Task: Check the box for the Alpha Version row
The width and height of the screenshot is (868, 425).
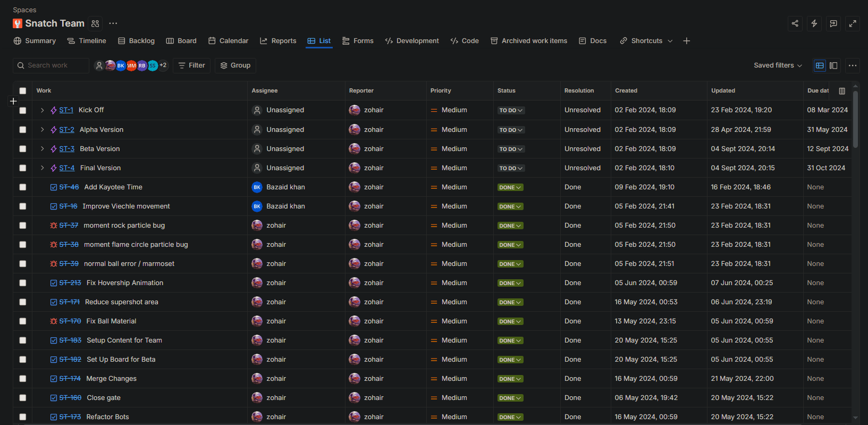Action: pos(23,130)
